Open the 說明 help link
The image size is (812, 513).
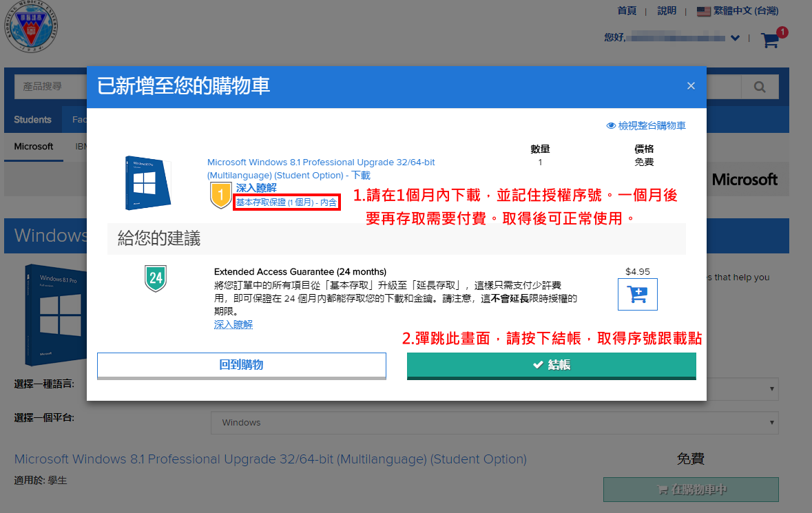667,11
